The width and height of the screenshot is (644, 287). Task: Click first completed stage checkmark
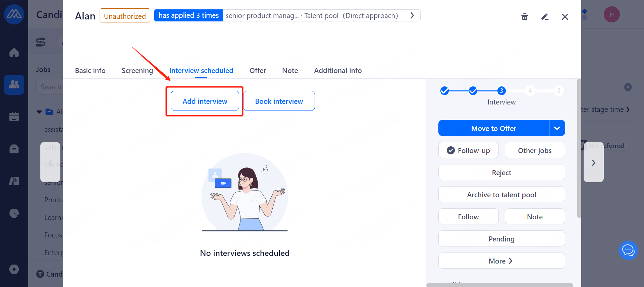[444, 90]
